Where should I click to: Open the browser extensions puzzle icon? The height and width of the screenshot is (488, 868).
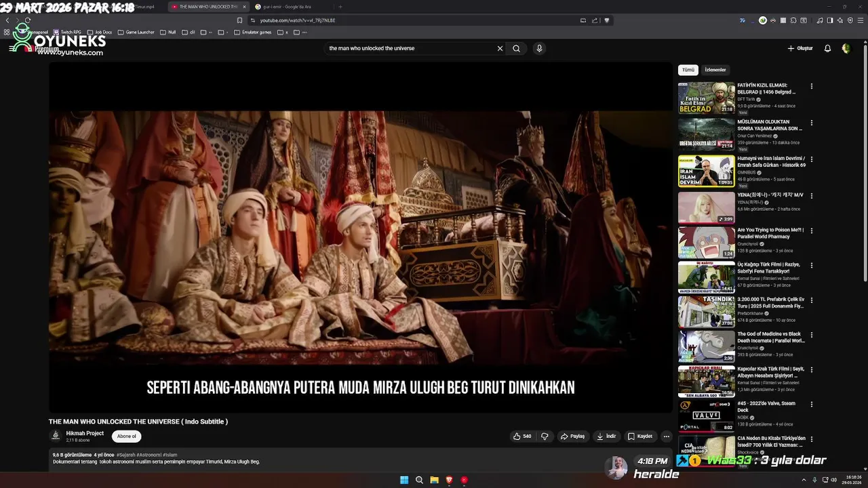(793, 20)
